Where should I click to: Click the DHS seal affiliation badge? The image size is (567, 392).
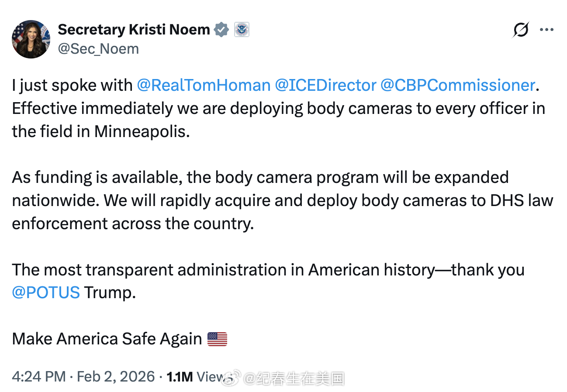click(242, 30)
